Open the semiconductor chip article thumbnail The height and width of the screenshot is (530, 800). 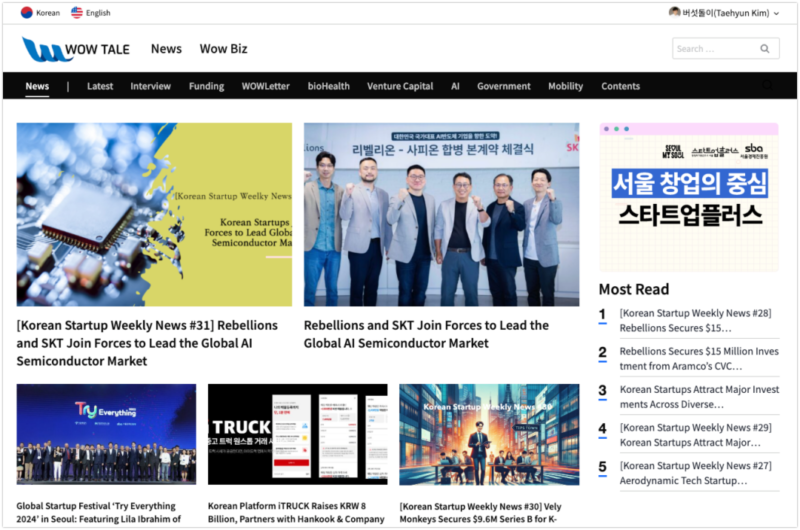tap(154, 214)
